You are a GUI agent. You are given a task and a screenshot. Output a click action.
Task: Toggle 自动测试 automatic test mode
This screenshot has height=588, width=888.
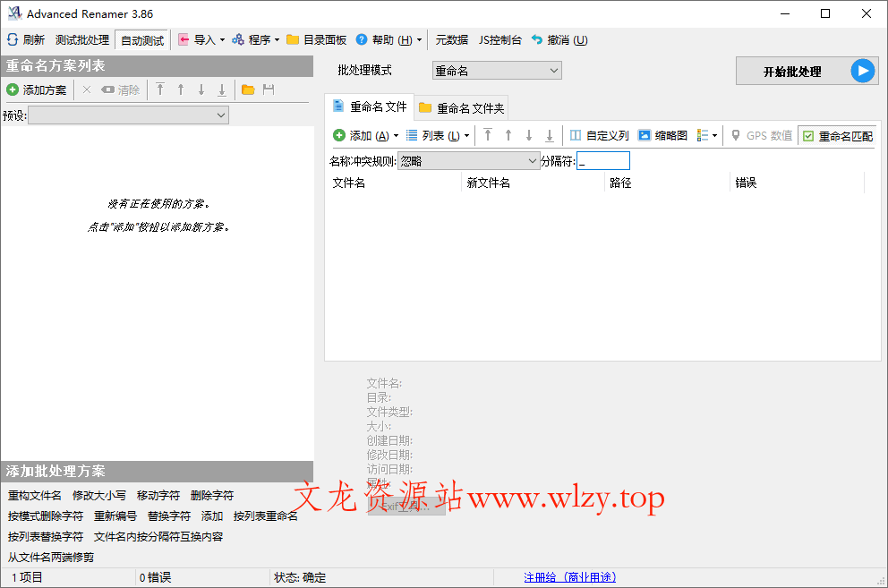click(x=141, y=39)
